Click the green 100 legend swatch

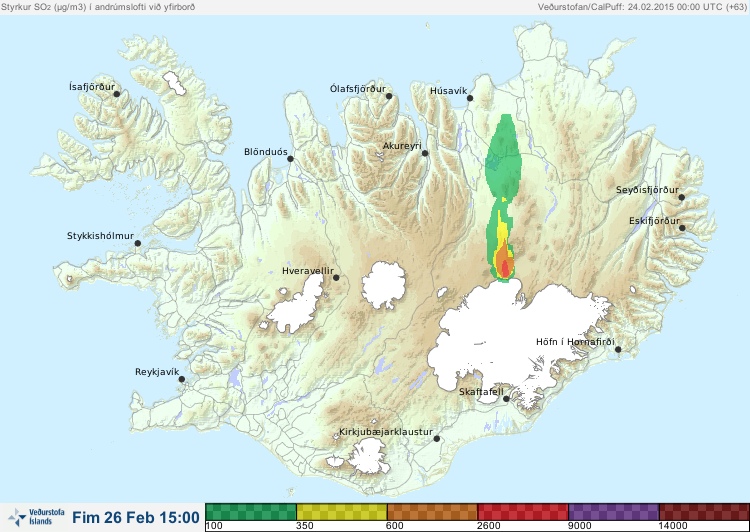click(x=251, y=512)
